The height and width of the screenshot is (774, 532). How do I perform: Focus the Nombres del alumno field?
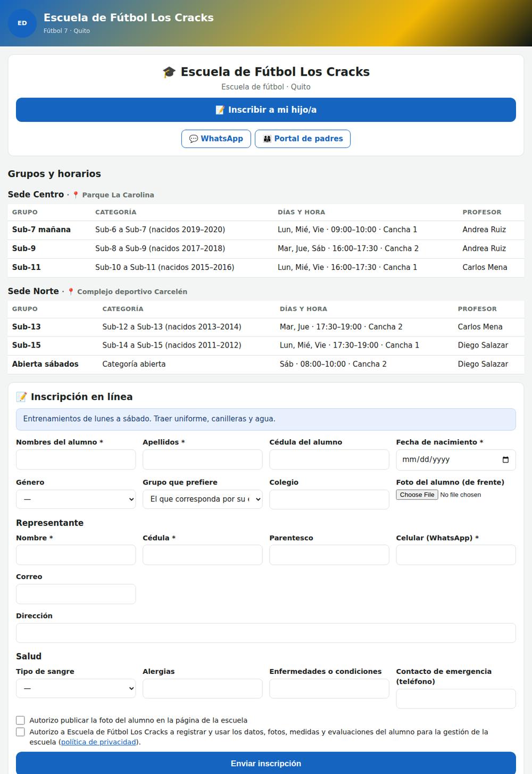tap(76, 459)
